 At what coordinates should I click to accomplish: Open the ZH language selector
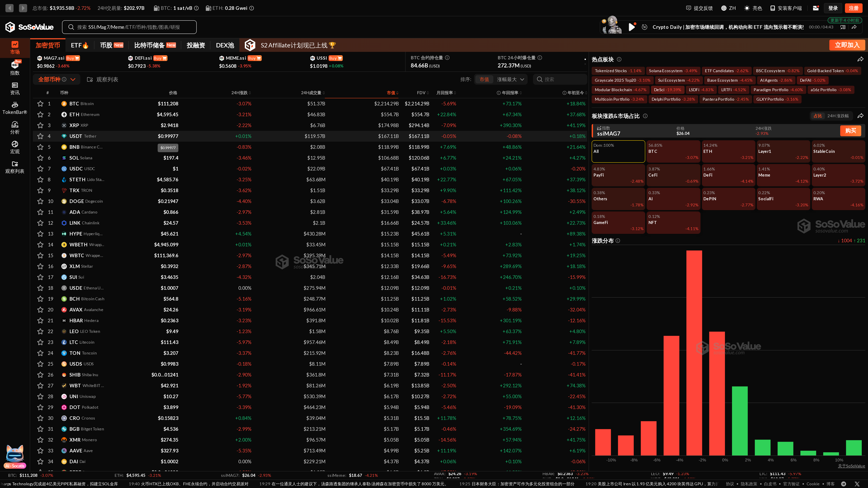(728, 8)
